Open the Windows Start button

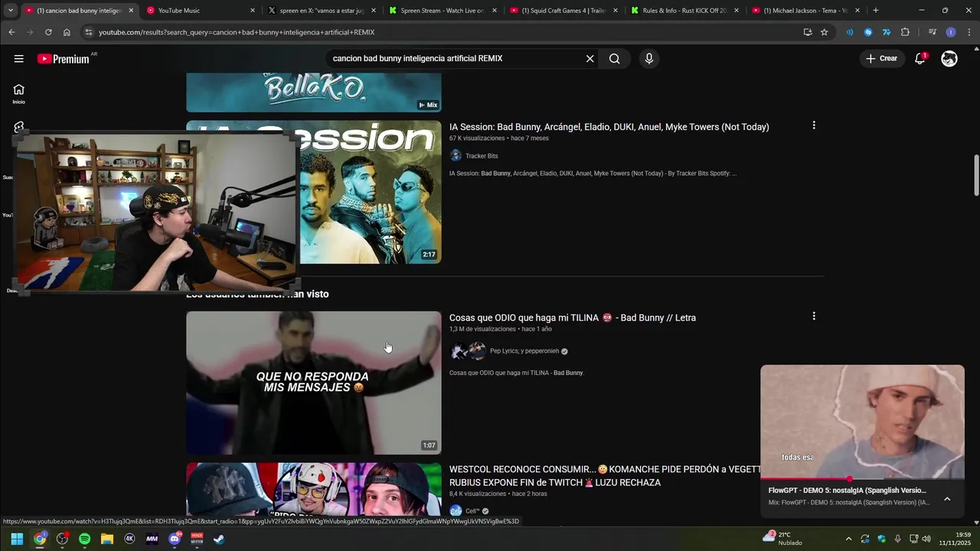point(17,539)
